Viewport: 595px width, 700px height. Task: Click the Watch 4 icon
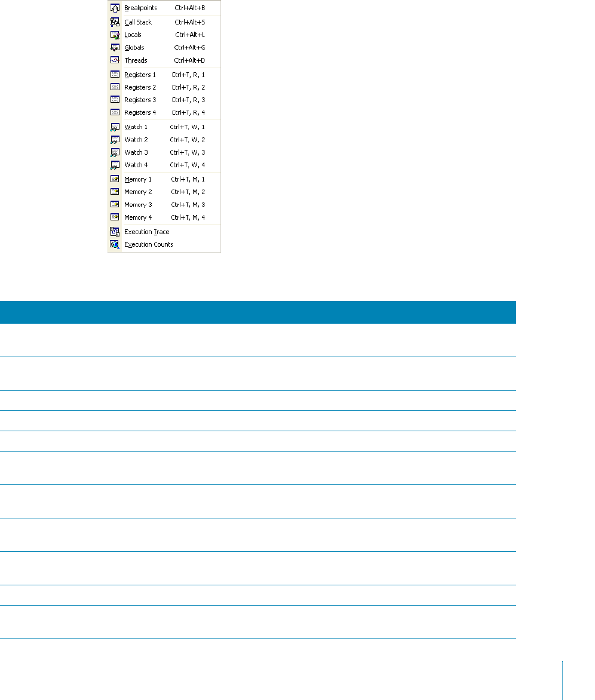tap(115, 165)
